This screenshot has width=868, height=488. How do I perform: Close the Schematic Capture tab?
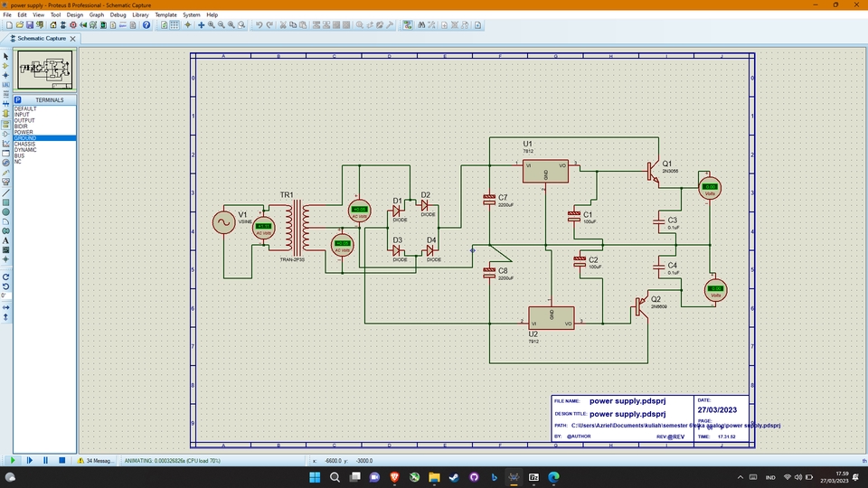click(72, 39)
